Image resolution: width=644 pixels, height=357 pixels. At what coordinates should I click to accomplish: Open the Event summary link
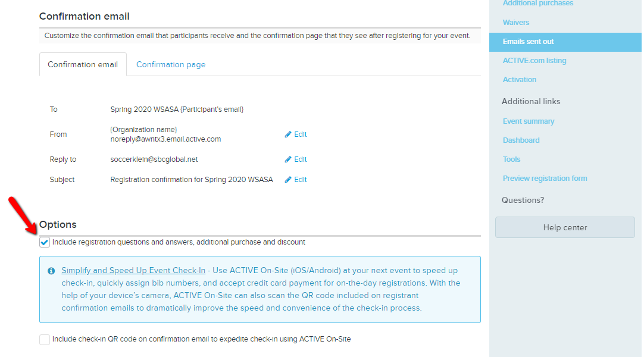(x=529, y=121)
